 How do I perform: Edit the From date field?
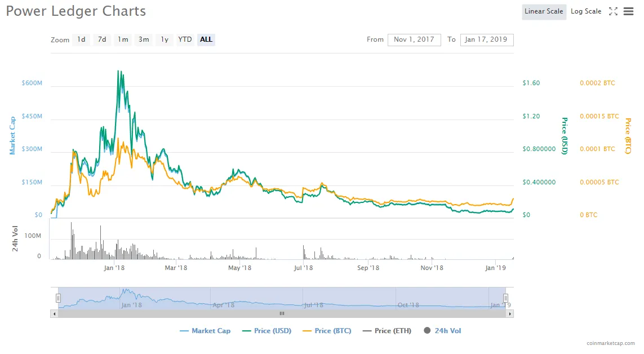[x=414, y=39]
